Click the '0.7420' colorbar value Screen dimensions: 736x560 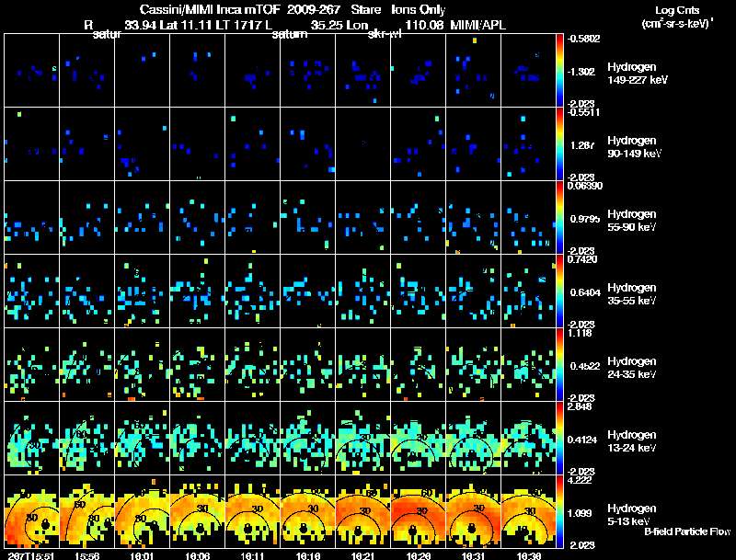point(582,260)
